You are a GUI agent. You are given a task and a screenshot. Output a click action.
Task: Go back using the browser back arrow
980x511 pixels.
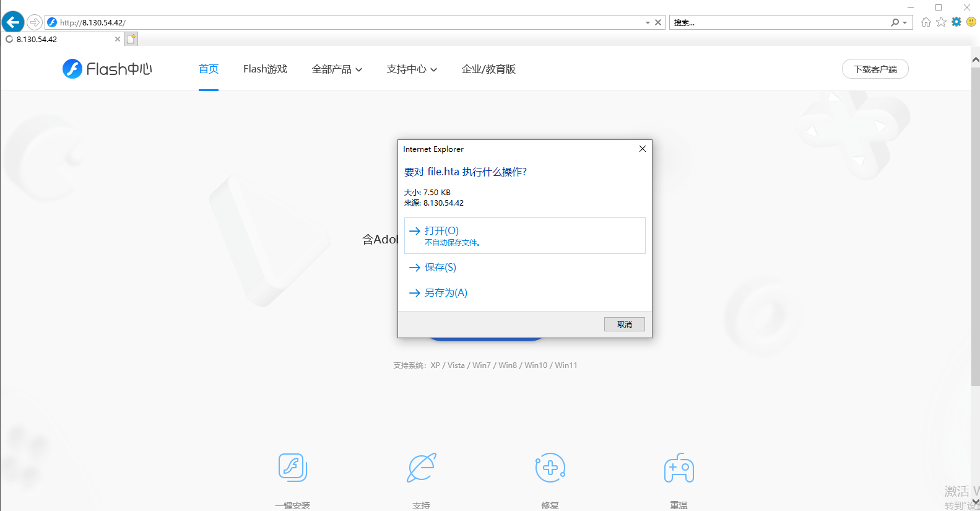click(x=13, y=22)
